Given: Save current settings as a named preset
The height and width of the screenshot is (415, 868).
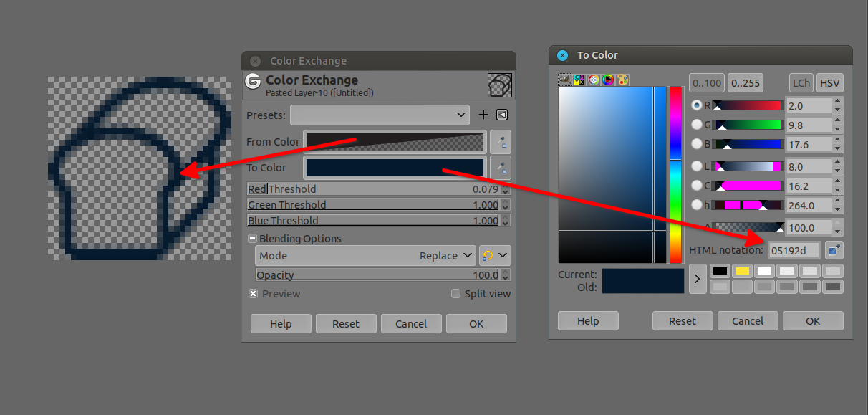Looking at the screenshot, I should tap(483, 115).
